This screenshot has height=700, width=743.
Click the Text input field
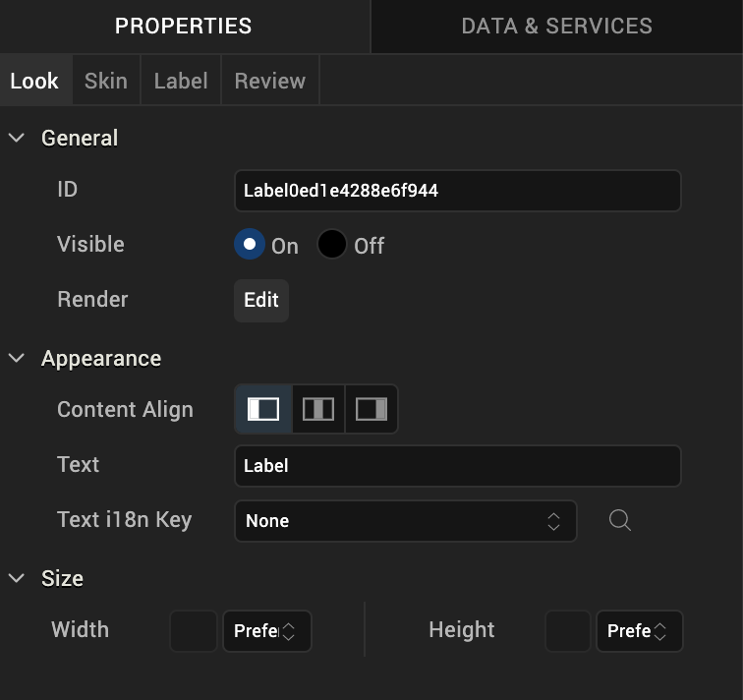(x=457, y=466)
